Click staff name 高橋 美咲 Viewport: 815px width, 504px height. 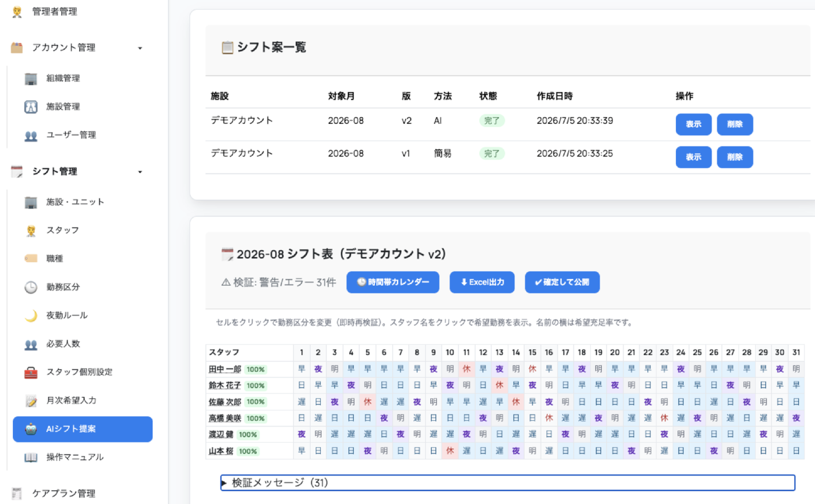(x=225, y=418)
